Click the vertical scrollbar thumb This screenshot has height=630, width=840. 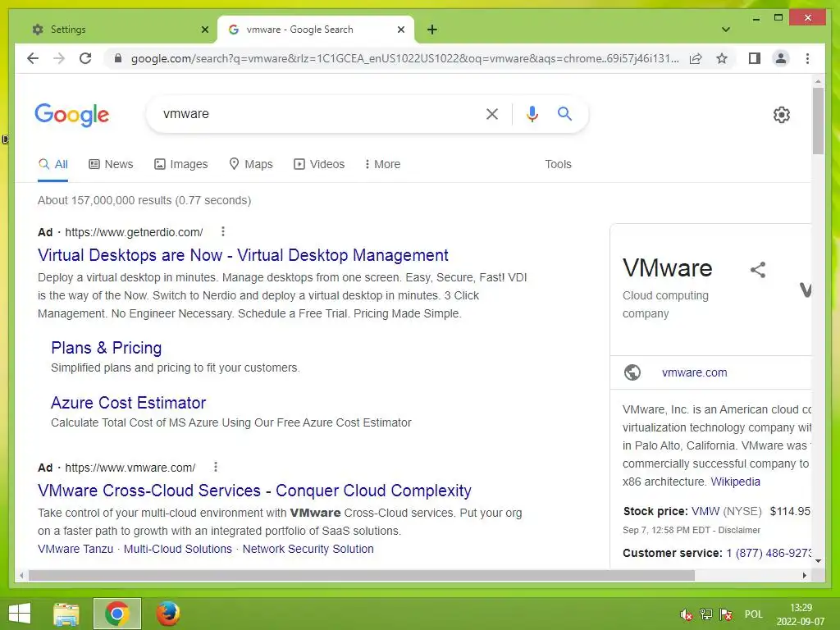(x=818, y=121)
